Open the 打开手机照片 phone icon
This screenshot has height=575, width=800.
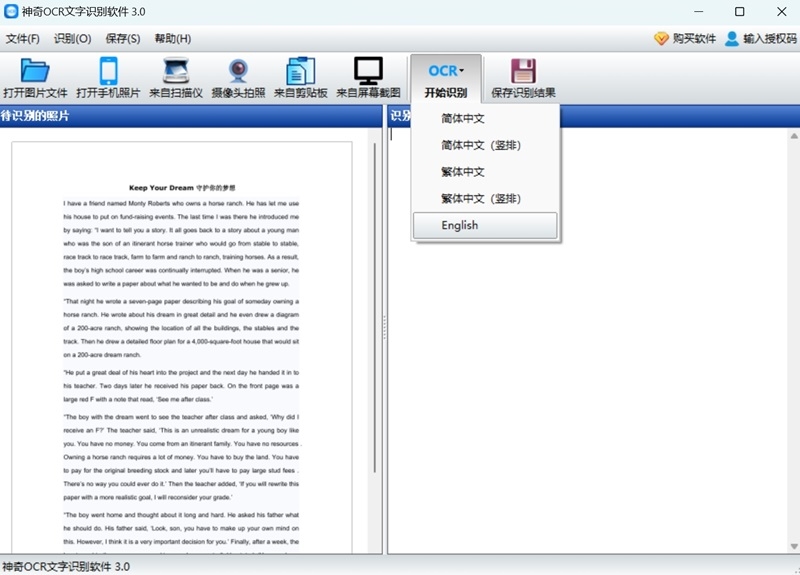coord(108,71)
